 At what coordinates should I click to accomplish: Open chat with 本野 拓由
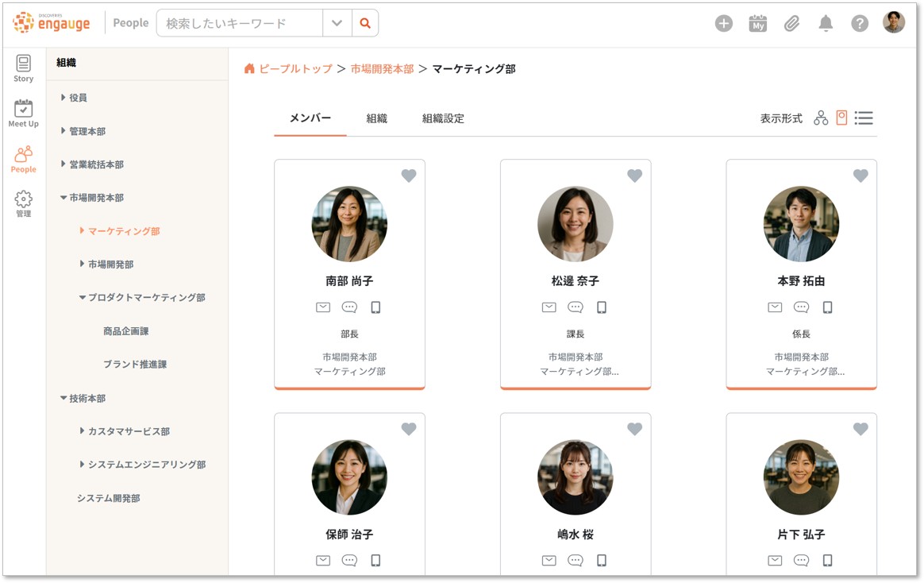802,307
